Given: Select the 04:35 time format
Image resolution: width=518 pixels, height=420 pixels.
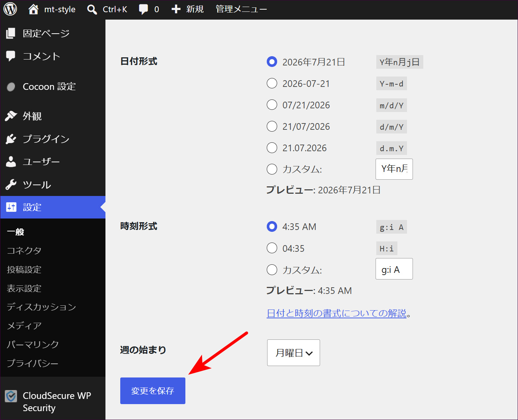Looking at the screenshot, I should (x=272, y=248).
